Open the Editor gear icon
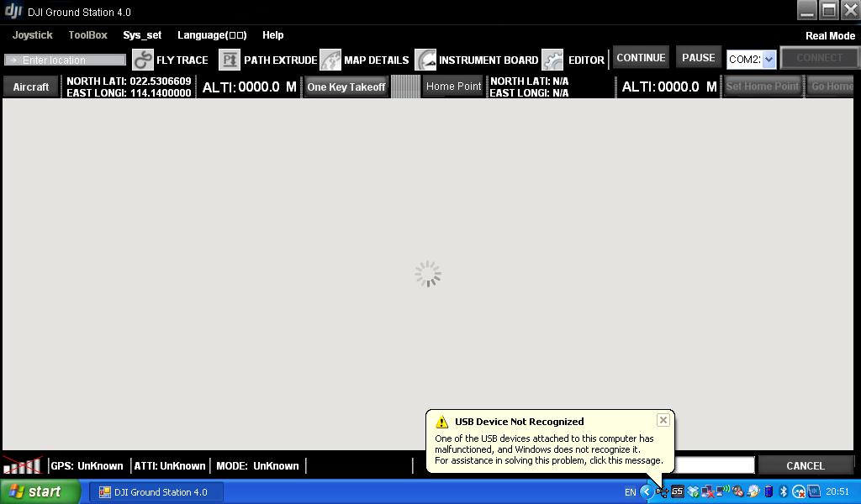The height and width of the screenshot is (504, 861). 552,60
